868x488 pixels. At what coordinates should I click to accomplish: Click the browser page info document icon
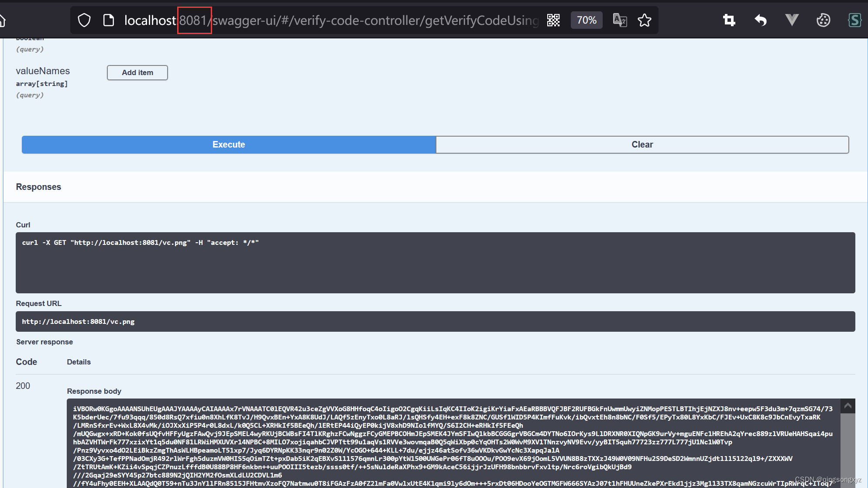(x=109, y=20)
